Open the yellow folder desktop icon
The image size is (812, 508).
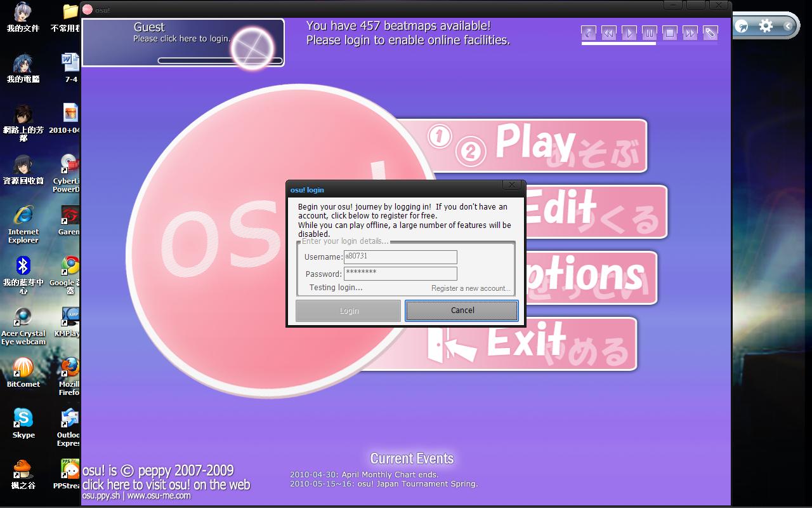66,17
